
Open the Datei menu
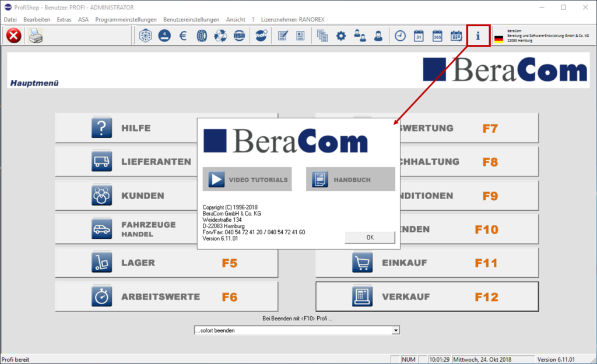click(10, 19)
